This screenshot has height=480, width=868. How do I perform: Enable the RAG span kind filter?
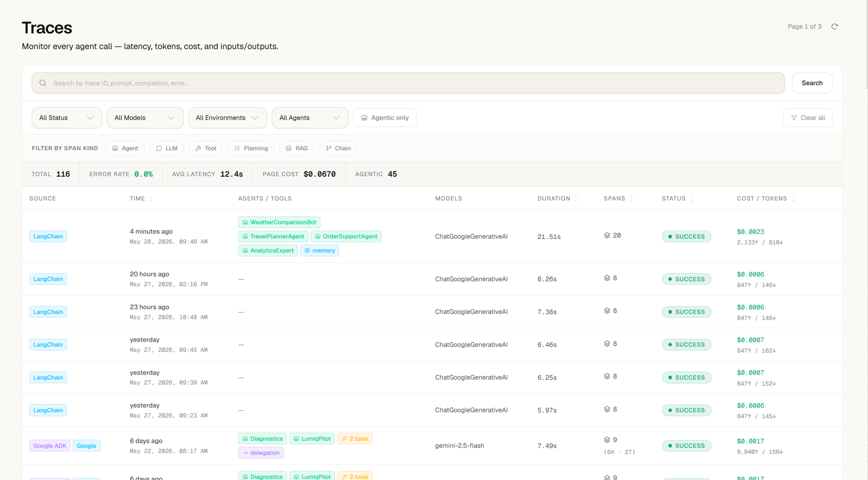point(296,148)
